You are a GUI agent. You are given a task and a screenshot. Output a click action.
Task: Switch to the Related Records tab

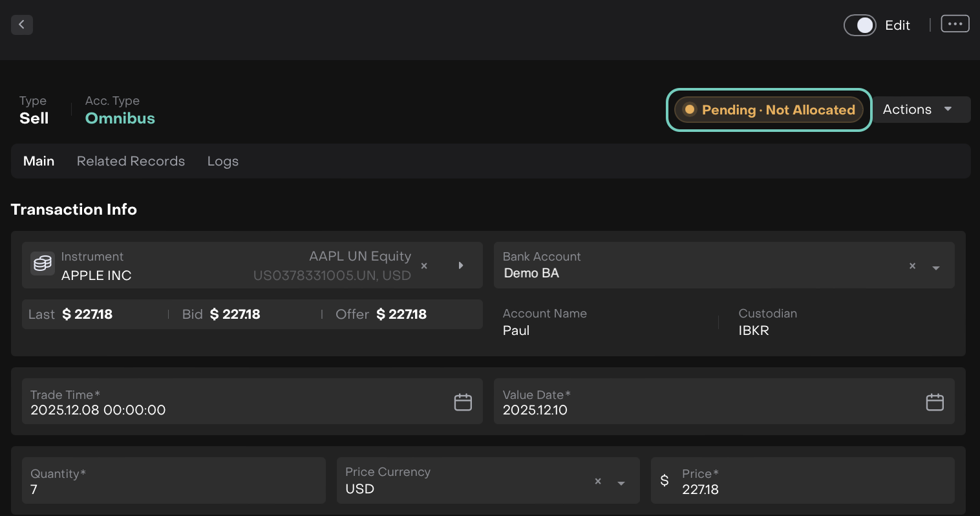point(131,161)
